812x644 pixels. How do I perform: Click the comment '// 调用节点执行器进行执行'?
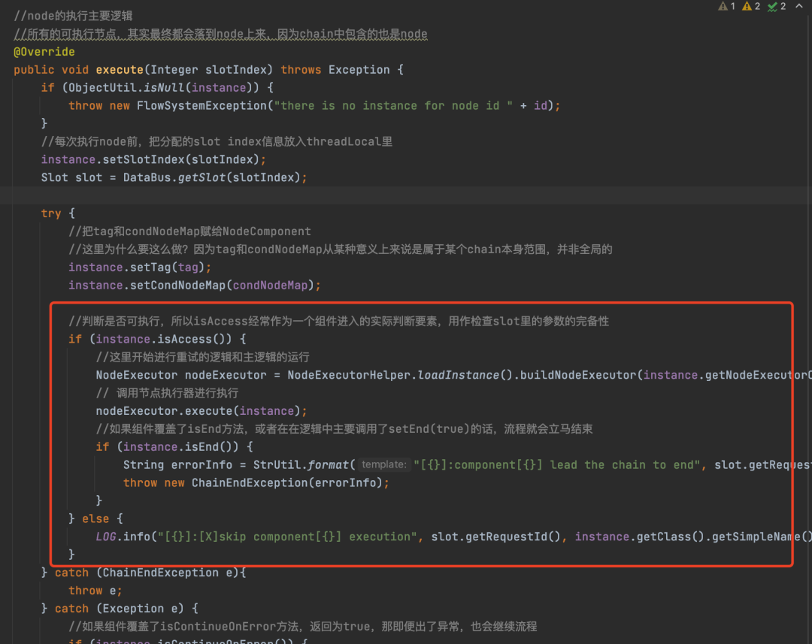pyautogui.click(x=167, y=393)
